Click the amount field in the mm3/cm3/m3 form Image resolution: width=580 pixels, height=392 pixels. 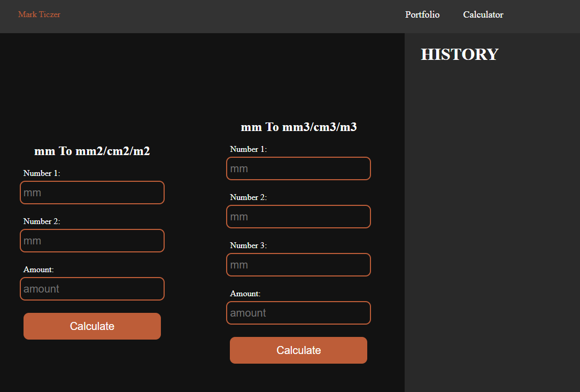(298, 313)
